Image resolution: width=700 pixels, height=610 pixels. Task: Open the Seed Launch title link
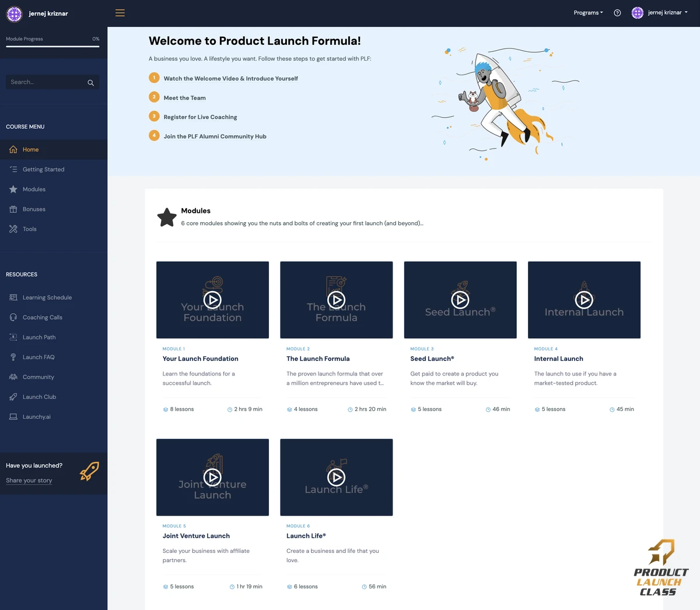pyautogui.click(x=432, y=359)
